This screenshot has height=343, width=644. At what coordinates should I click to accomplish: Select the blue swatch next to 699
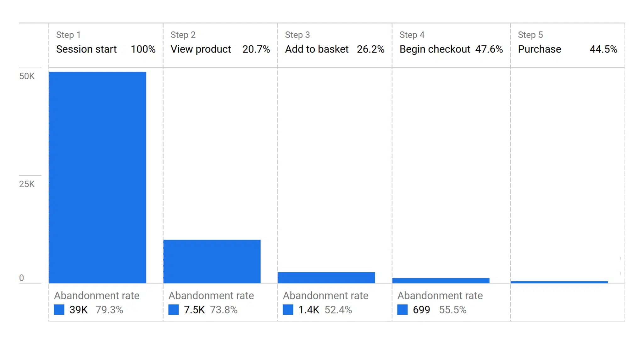point(402,310)
